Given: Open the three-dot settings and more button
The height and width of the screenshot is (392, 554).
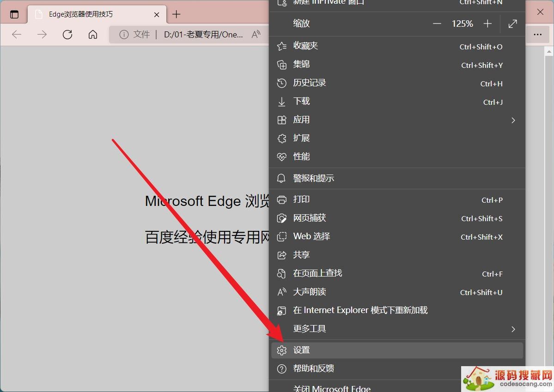Looking at the screenshot, I should [x=537, y=35].
